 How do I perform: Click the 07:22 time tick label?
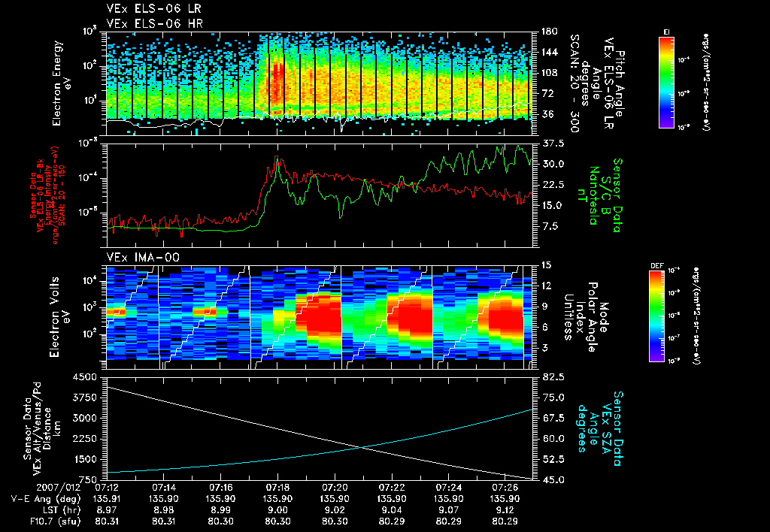[391, 488]
